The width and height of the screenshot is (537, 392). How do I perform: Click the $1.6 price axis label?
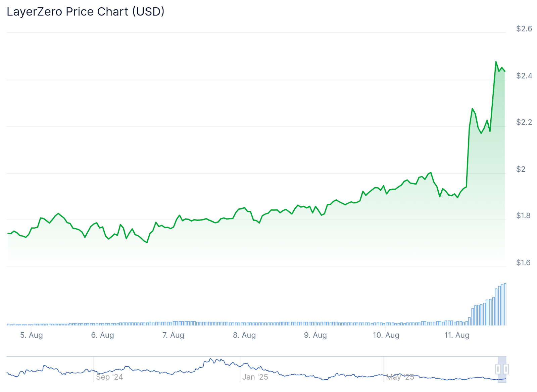pyautogui.click(x=523, y=262)
